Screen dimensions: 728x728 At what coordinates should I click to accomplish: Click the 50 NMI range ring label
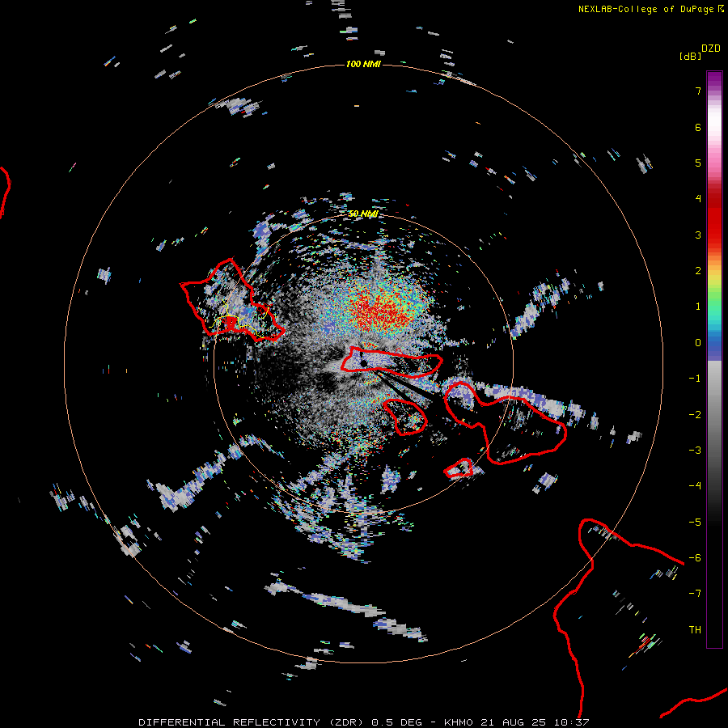point(363,214)
